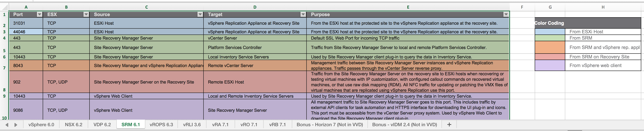Open the Purpose column filter dropdown

point(506,15)
